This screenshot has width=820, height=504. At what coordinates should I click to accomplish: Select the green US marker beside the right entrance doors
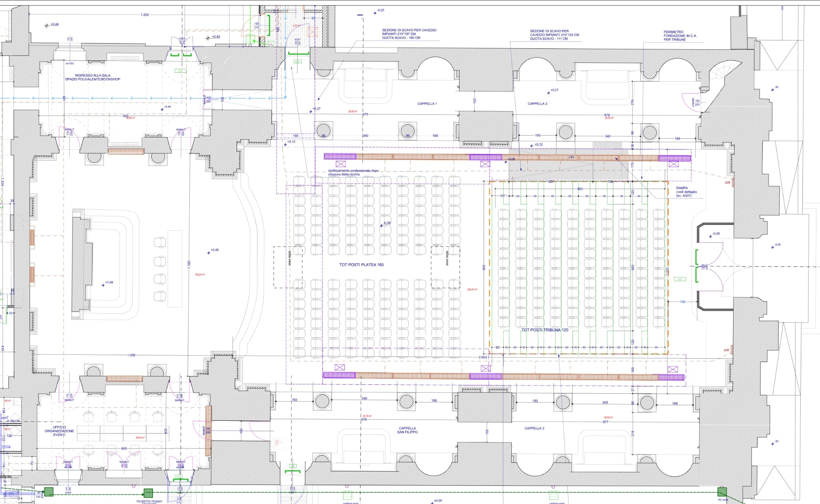(679, 279)
